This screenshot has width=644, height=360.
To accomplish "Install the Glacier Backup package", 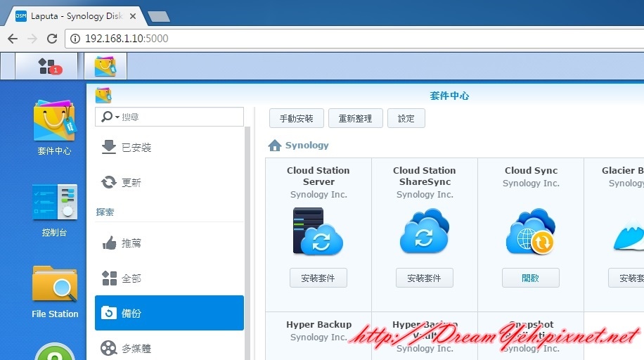I will pyautogui.click(x=626, y=278).
